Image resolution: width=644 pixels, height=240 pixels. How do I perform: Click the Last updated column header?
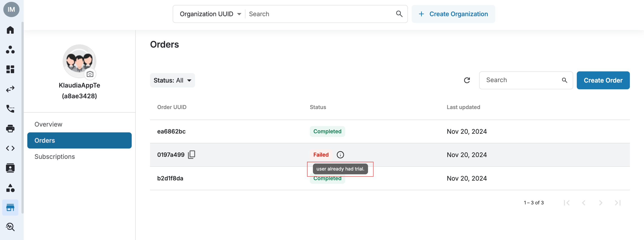click(x=463, y=107)
